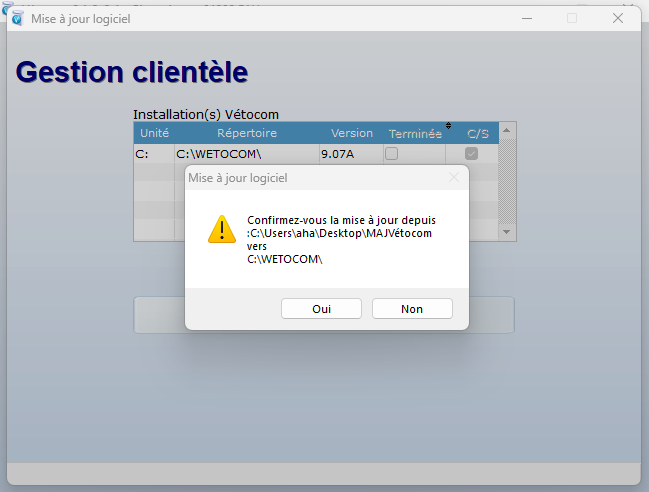Select the C: unit cell
Viewport: 649px width, 492px height.
(154, 154)
